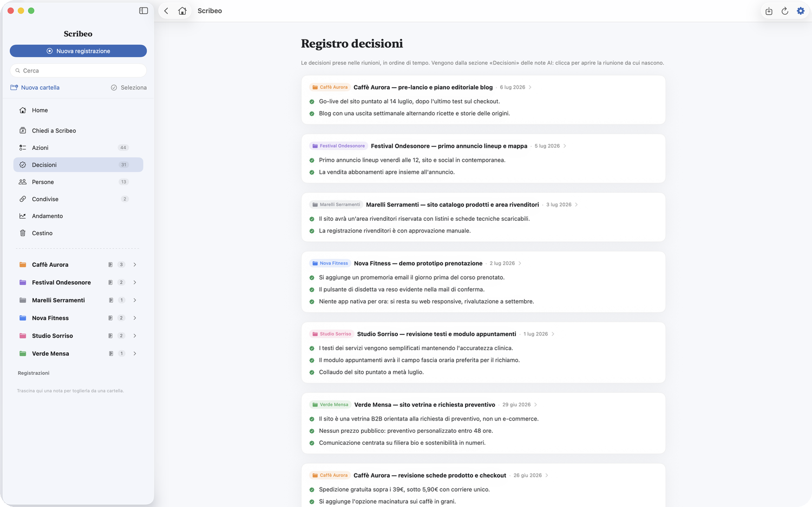Click the Festival Ondesonore purple folder icon
The height and width of the screenshot is (507, 812).
pos(23,282)
